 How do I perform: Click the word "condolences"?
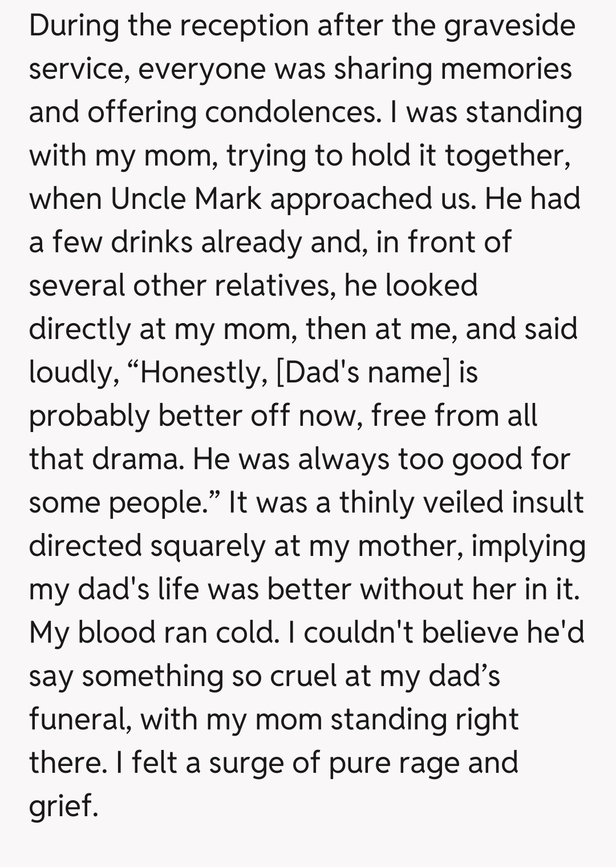click(290, 112)
